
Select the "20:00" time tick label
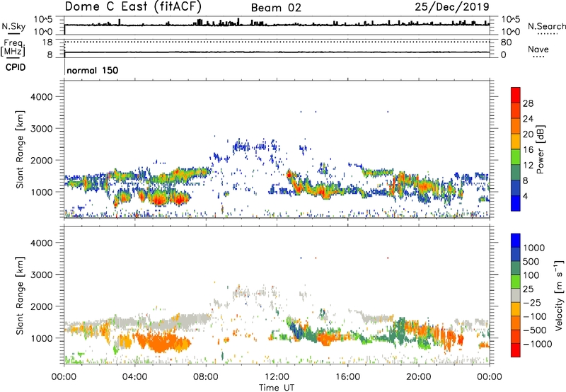click(x=418, y=377)
